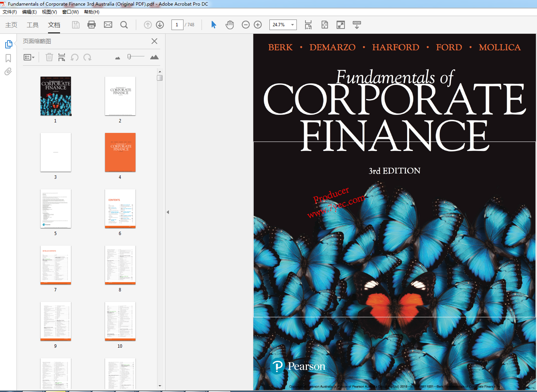Click thumbnail panel scroll up arrow
Image resolution: width=537 pixels, height=392 pixels.
[160, 71]
